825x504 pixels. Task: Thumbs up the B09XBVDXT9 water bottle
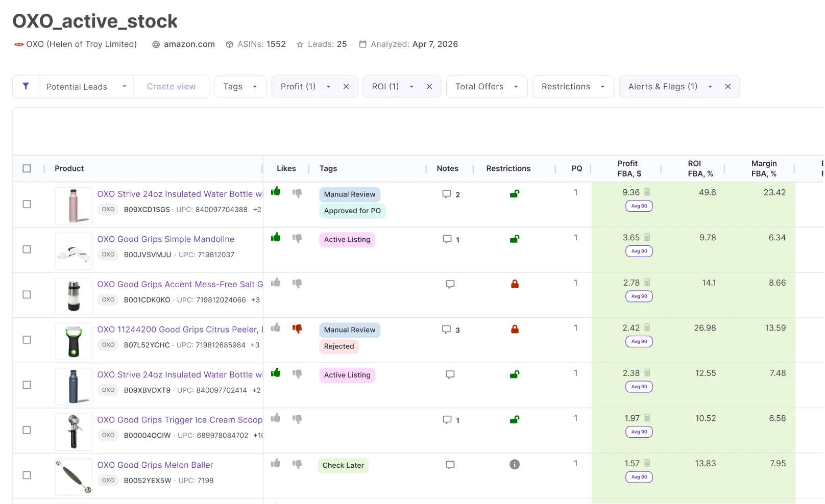click(x=276, y=373)
